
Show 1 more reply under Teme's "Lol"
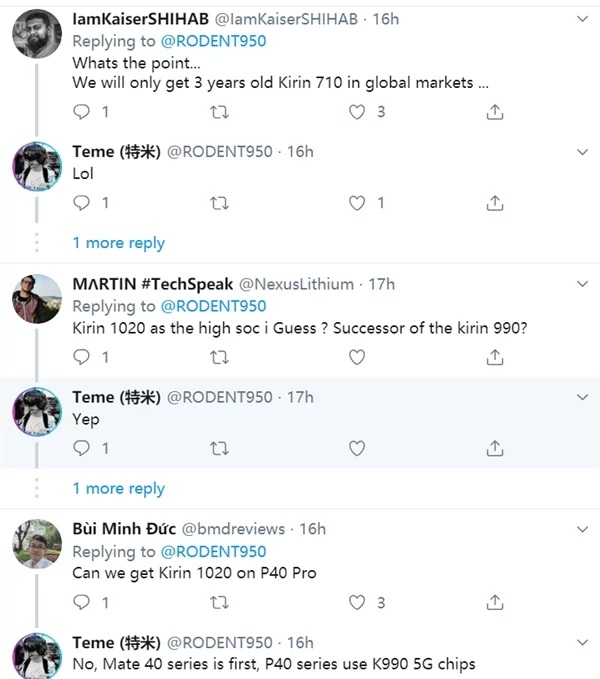[x=119, y=243]
